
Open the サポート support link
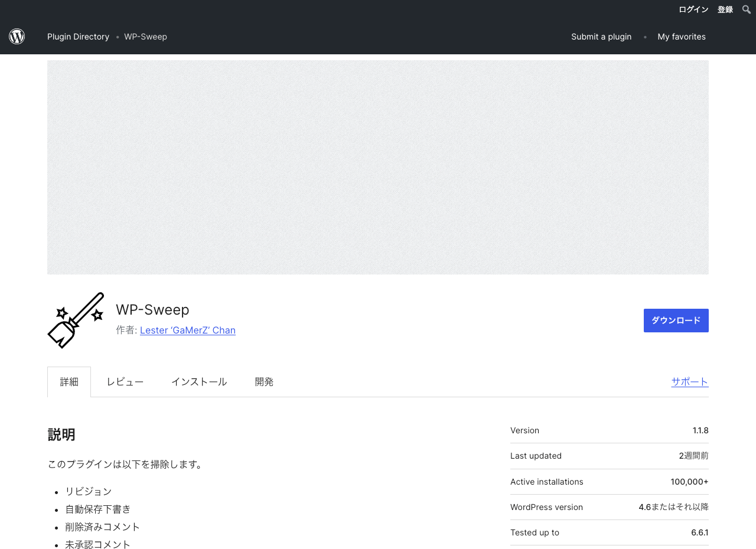click(x=690, y=381)
